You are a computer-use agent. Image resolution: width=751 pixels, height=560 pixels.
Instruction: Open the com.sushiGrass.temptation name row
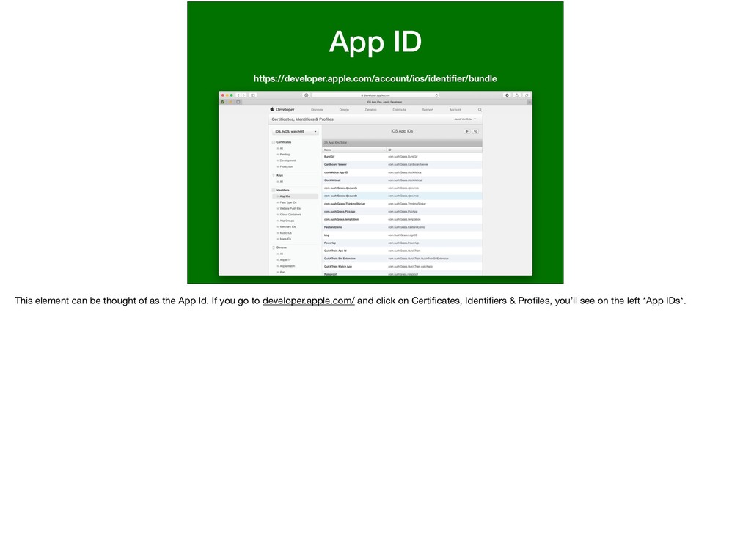[403, 220]
